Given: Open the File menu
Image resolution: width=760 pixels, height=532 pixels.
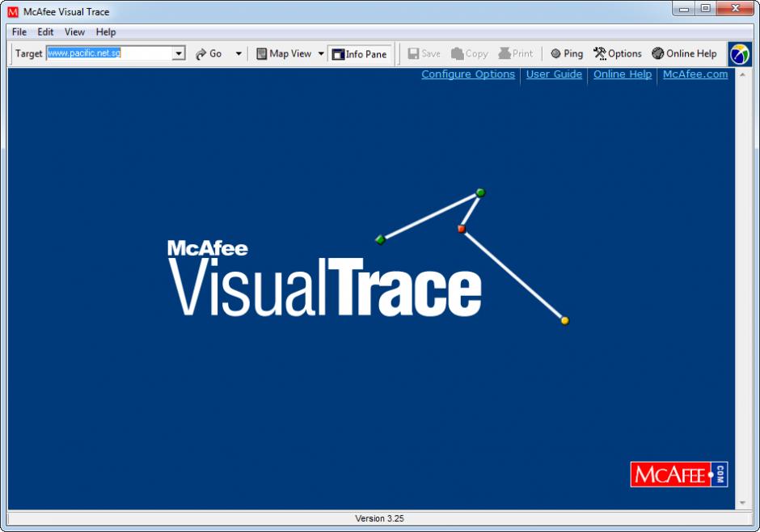Looking at the screenshot, I should tap(19, 32).
